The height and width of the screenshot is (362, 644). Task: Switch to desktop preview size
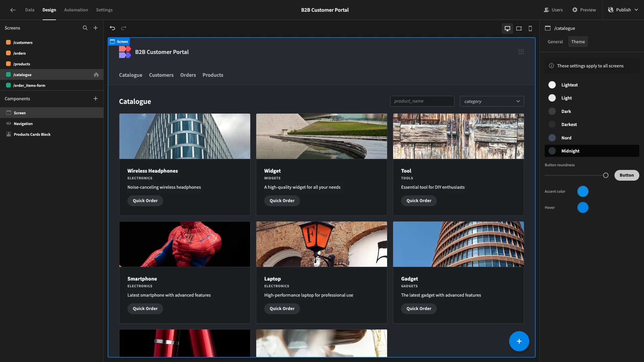pyautogui.click(x=507, y=28)
